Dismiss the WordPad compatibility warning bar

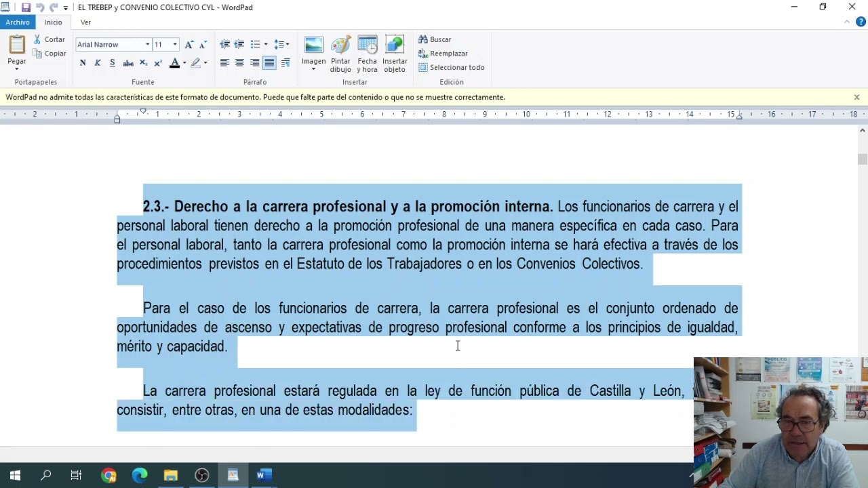pyautogui.click(x=856, y=97)
